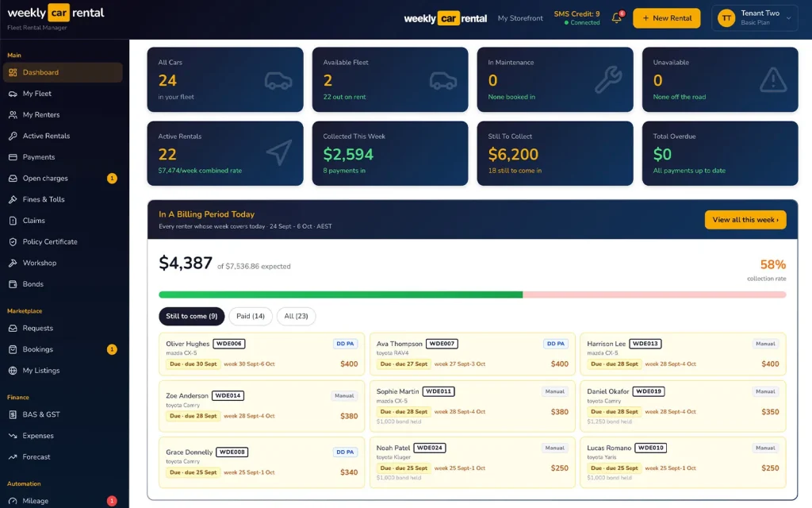Click the Open charges count badge

coord(112,179)
